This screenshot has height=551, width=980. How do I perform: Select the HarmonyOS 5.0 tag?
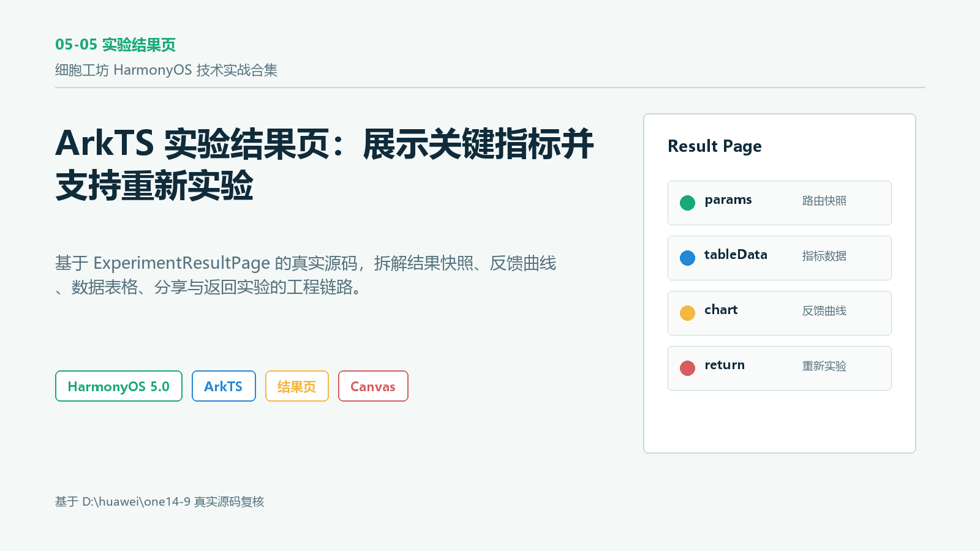(119, 386)
